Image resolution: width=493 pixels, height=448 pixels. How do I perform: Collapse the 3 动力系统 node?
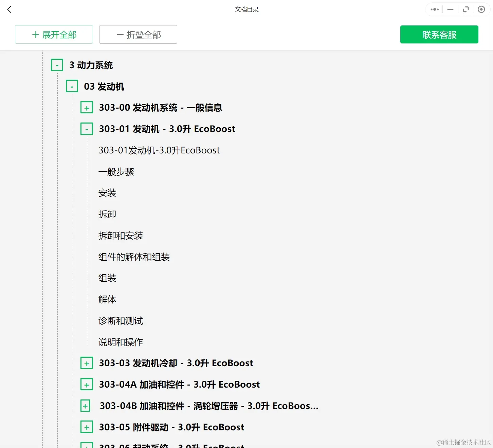pyautogui.click(x=57, y=64)
